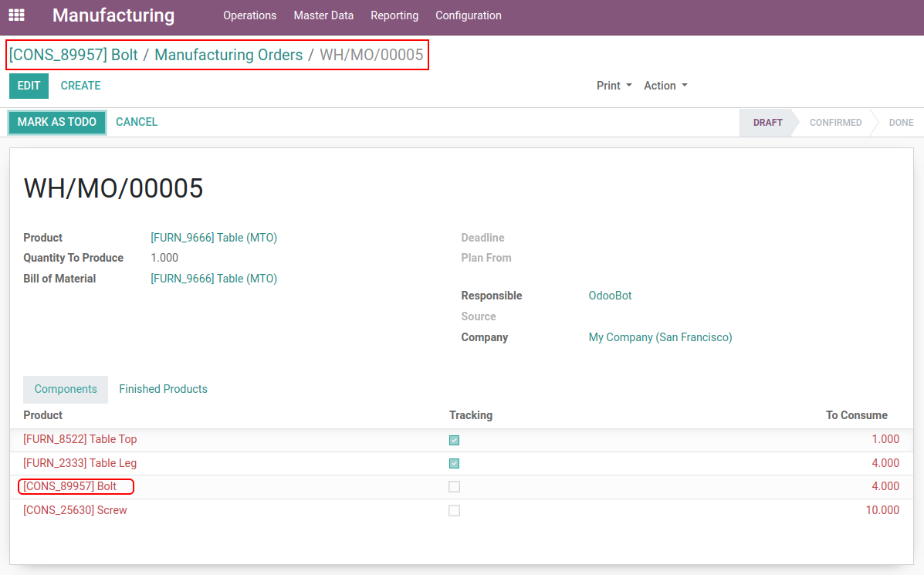The image size is (924, 575).
Task: Open the Master Data menu
Action: (x=323, y=15)
